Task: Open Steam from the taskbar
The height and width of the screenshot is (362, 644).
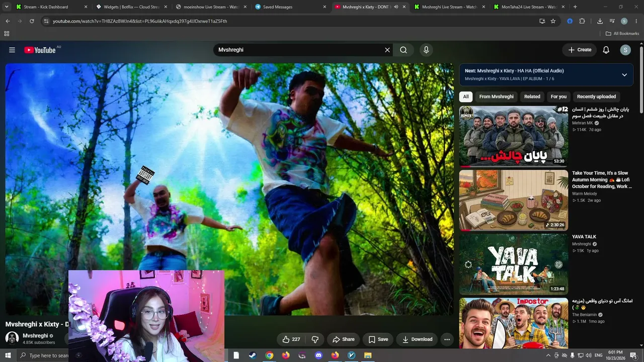Action: [x=252, y=355]
